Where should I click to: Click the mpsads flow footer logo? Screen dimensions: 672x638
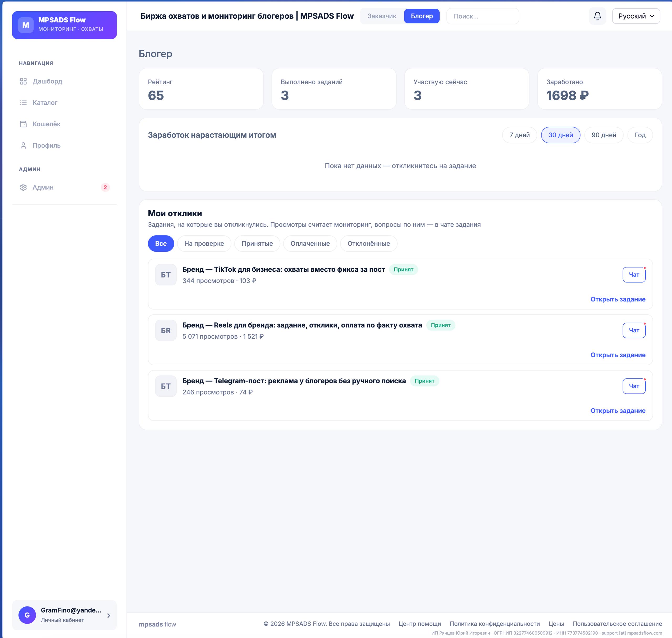[157, 624]
